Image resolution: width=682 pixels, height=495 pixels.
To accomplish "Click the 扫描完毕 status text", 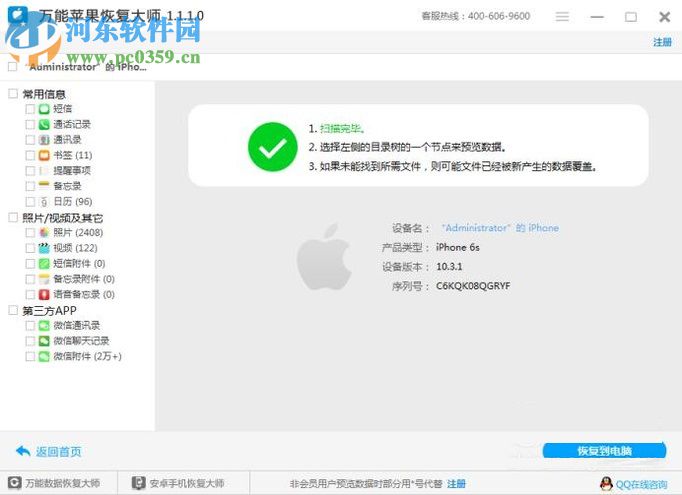I will [342, 129].
